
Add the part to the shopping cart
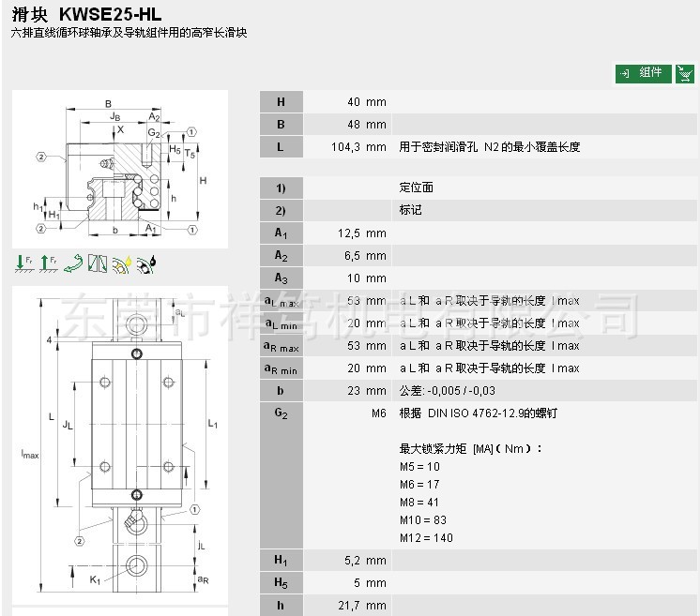pyautogui.click(x=686, y=73)
